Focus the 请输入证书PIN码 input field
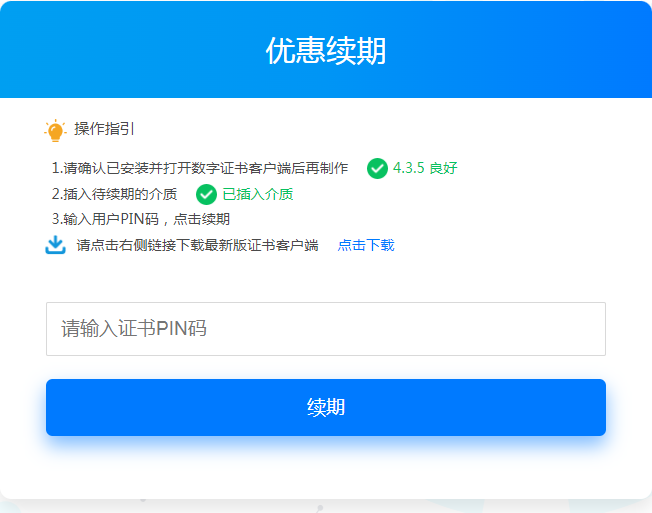Image resolution: width=652 pixels, height=513 pixels. click(326, 329)
